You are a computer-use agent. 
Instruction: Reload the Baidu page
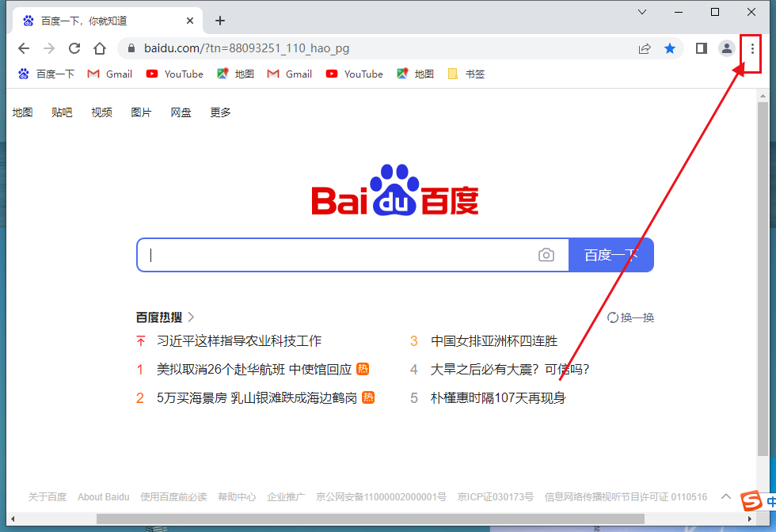pos(74,48)
